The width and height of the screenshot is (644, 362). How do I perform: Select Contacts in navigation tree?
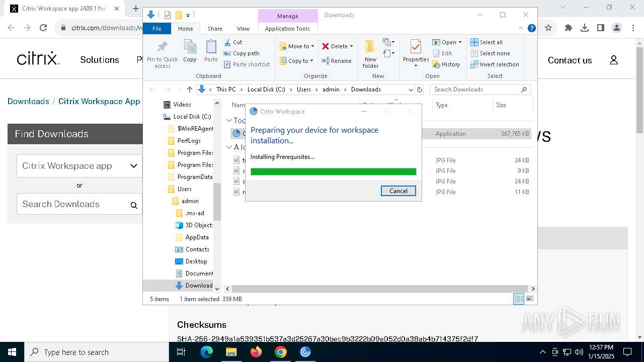[x=197, y=249]
